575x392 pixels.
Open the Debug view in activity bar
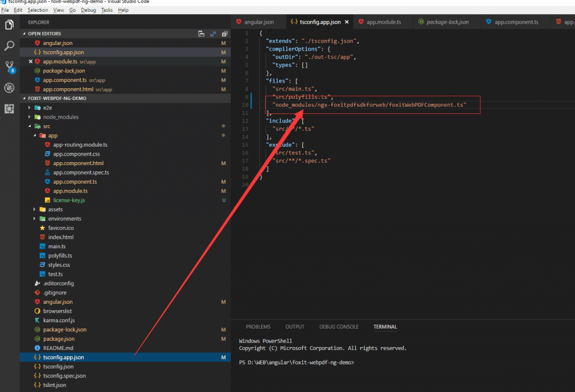(10, 88)
